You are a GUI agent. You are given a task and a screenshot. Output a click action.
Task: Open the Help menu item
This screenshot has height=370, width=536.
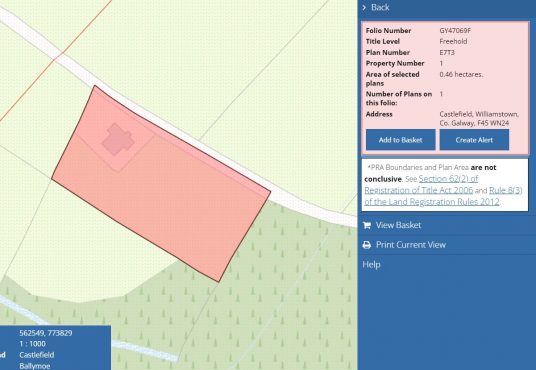tap(371, 265)
